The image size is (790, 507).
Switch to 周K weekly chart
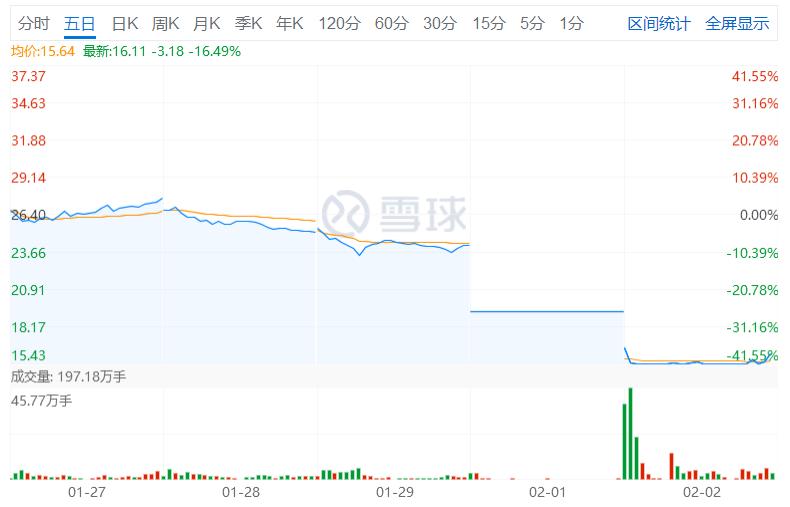(166, 23)
